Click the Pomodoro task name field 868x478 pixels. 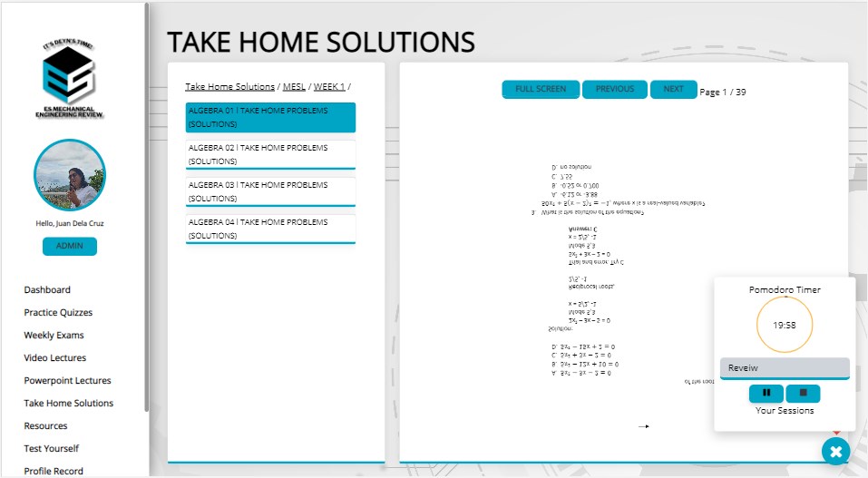coord(785,368)
